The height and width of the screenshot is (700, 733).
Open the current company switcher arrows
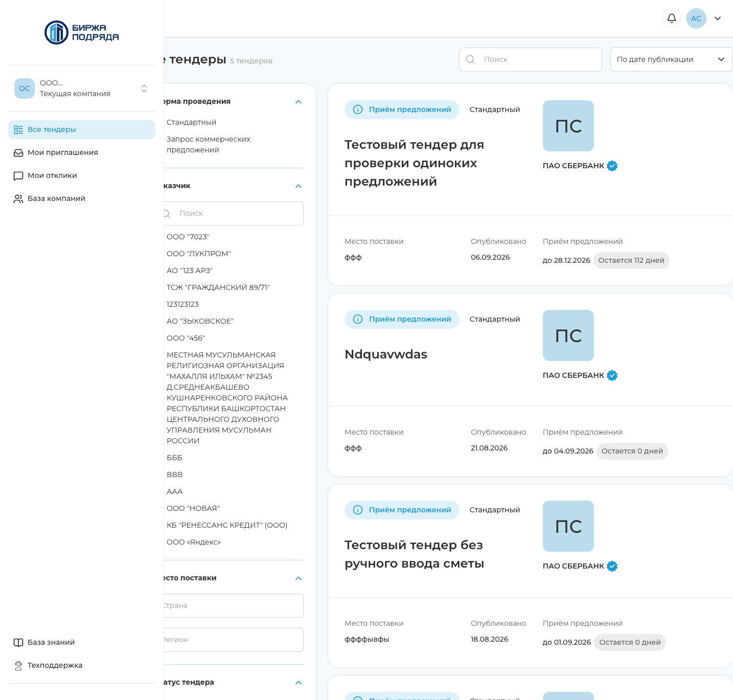144,88
